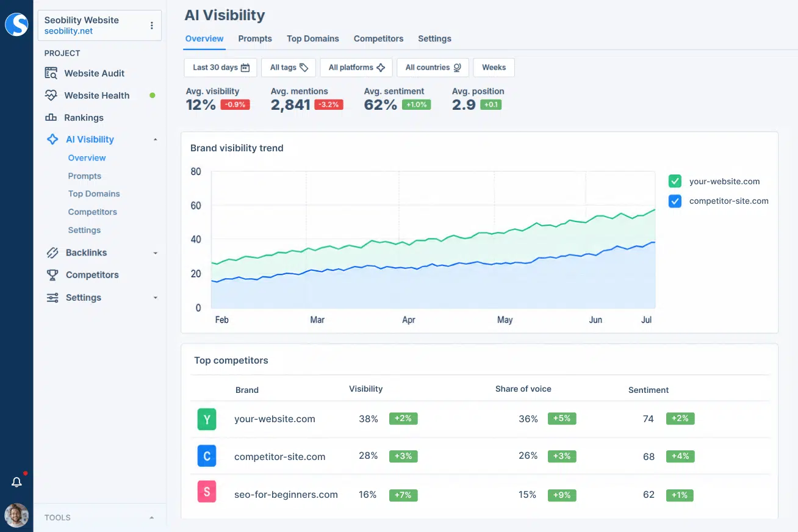Screen dimensions: 798x532
Task: Collapse the AI Visibility sidebar section
Action: pos(155,140)
